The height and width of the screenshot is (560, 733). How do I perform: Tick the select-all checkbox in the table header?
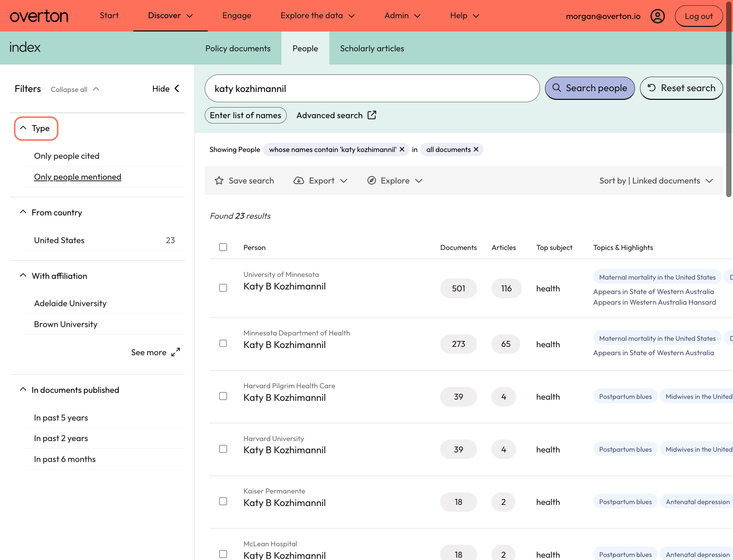(223, 247)
